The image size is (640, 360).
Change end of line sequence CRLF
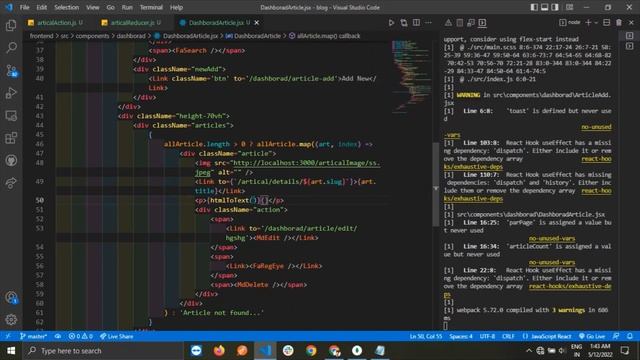pos(508,336)
